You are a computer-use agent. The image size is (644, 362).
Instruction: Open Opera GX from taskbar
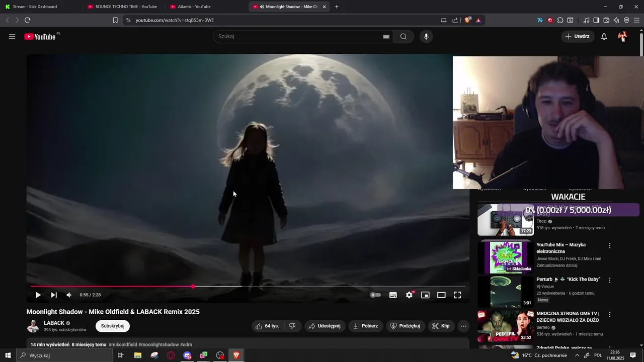[x=171, y=355]
